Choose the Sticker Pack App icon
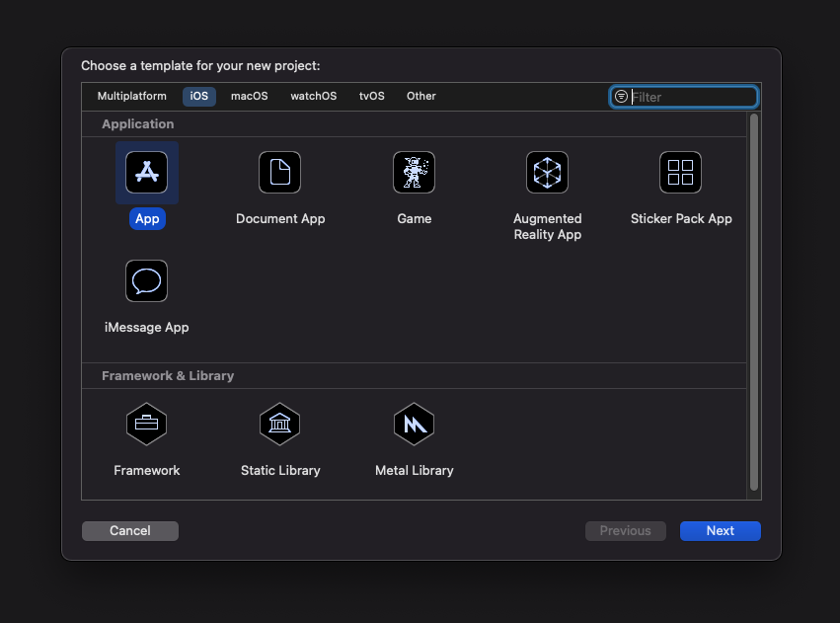The image size is (840, 623). click(x=680, y=172)
